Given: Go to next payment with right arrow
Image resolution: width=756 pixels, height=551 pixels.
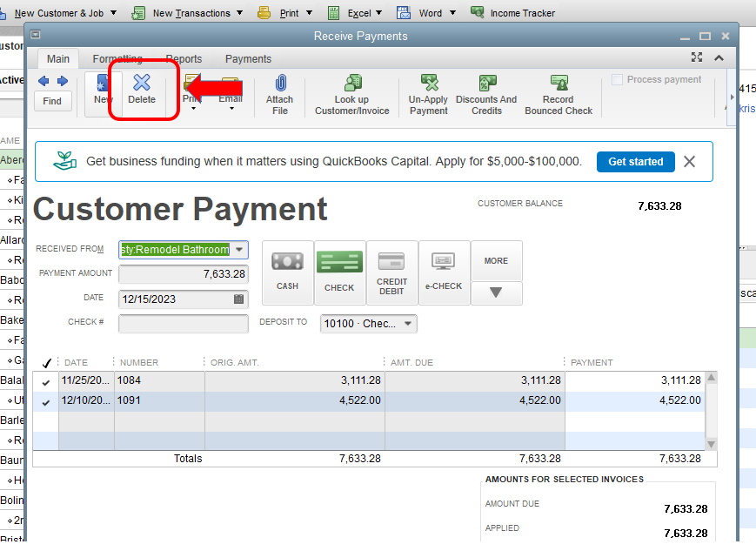Looking at the screenshot, I should pyautogui.click(x=63, y=81).
